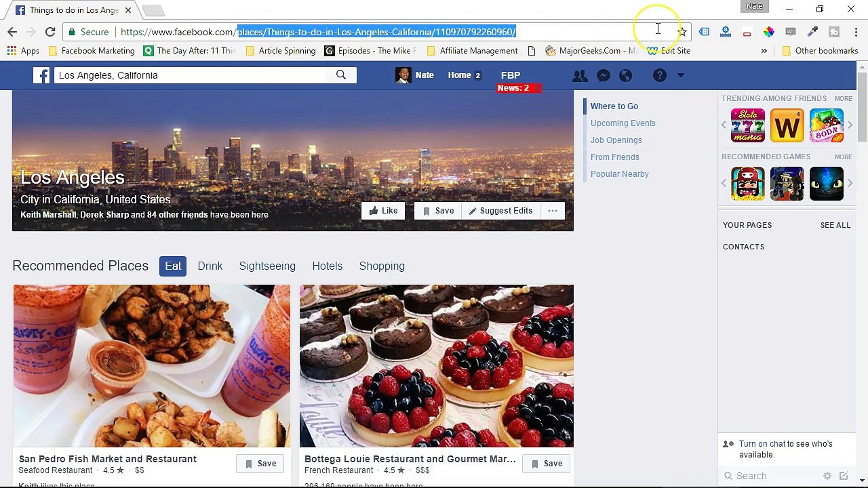Save San Pedro Fish Market restaurant
The height and width of the screenshot is (488, 868).
click(x=260, y=464)
